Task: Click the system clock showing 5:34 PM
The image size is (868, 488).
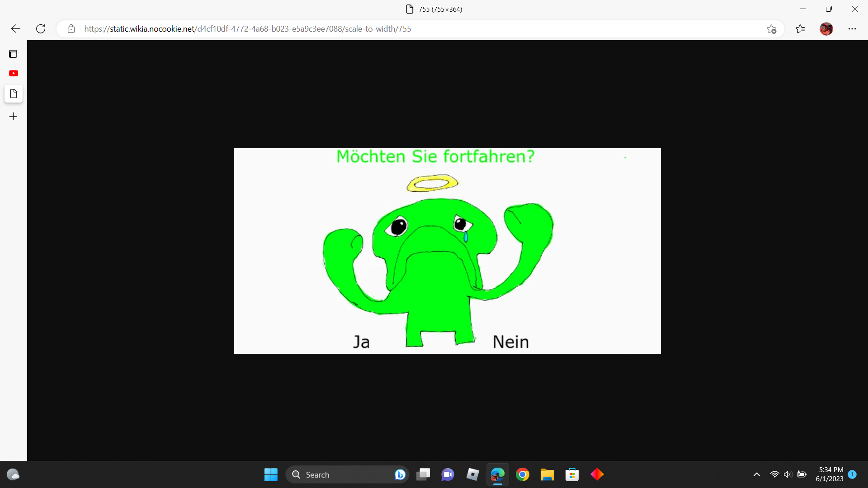Action: 830,474
